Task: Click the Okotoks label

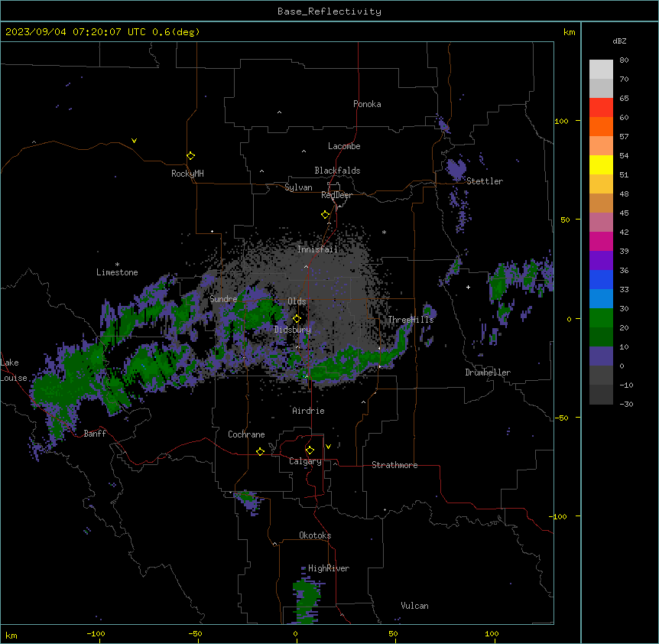Action: pos(315,535)
